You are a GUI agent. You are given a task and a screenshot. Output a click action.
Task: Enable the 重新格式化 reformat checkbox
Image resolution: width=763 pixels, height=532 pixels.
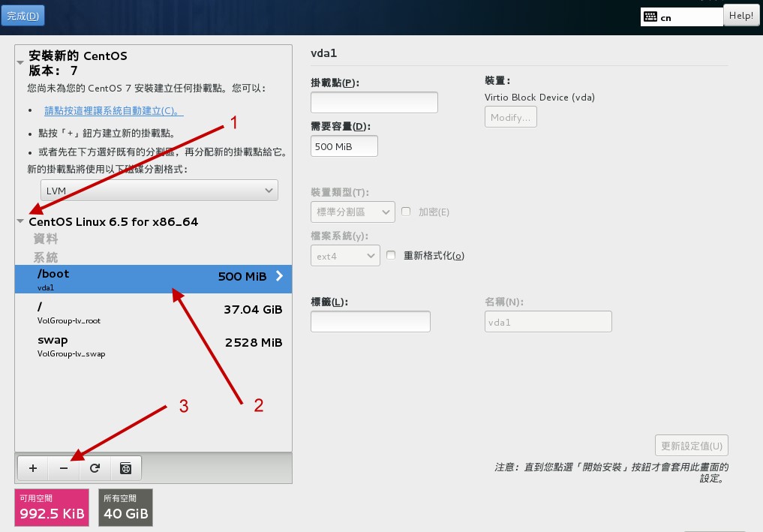(391, 256)
